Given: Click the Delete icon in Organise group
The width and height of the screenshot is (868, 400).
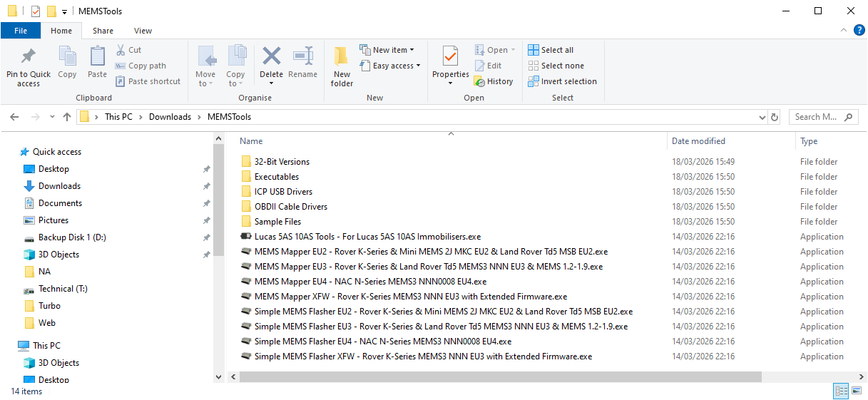Looking at the screenshot, I should click(271, 57).
